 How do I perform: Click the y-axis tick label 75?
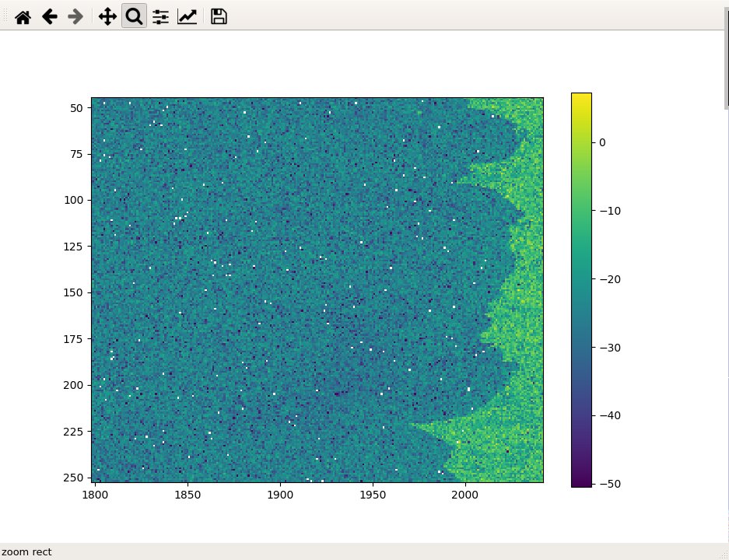pyautogui.click(x=76, y=154)
